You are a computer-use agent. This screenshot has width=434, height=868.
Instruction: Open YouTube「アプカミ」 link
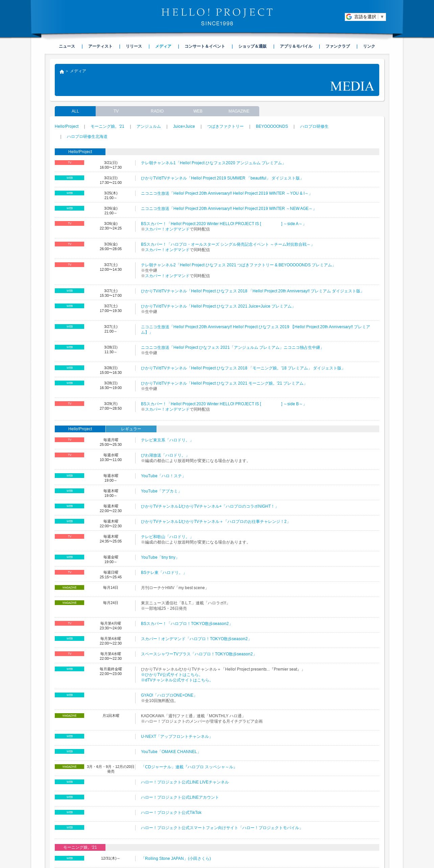tap(161, 491)
